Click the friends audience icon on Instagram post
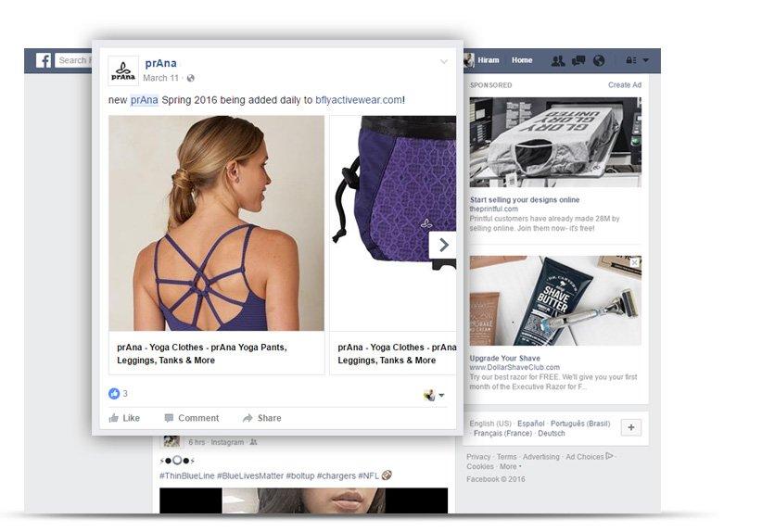 coord(253,442)
